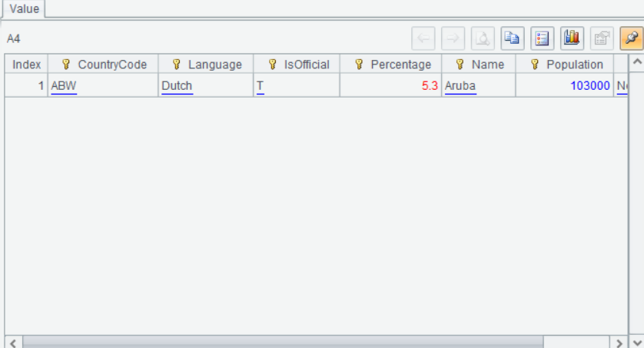Open the ABW country code link

point(64,86)
